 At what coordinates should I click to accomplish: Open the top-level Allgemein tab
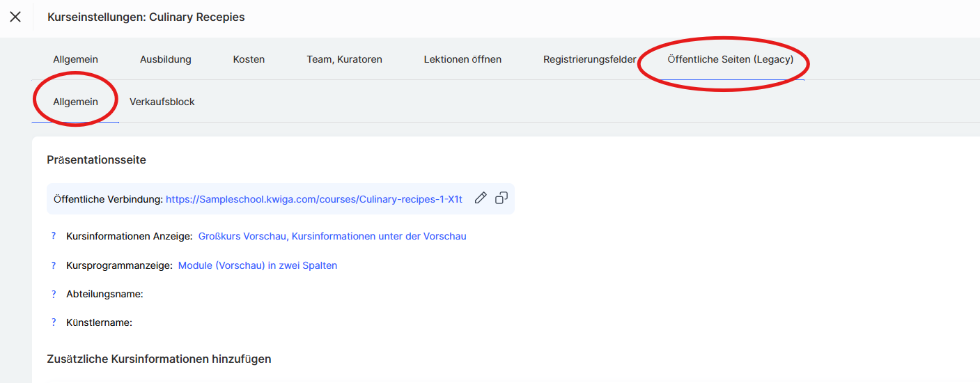(x=75, y=59)
